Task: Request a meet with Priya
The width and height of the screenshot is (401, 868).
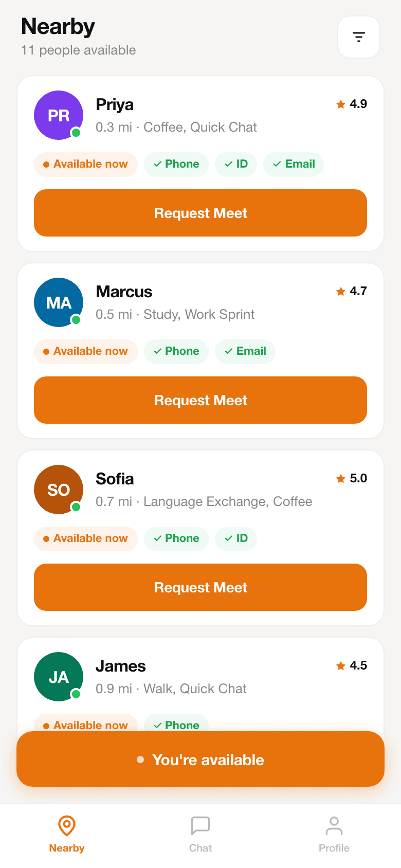Action: coord(200,213)
